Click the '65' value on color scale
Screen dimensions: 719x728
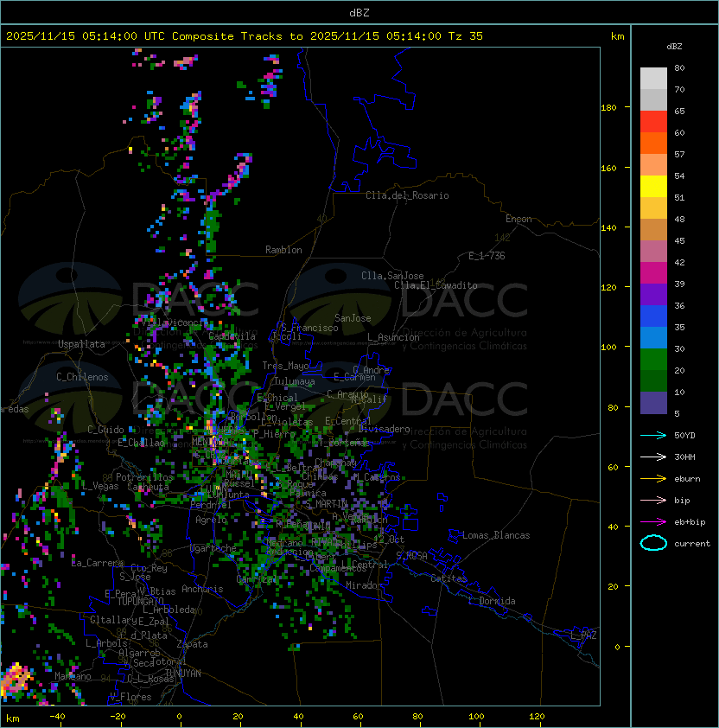tap(679, 112)
